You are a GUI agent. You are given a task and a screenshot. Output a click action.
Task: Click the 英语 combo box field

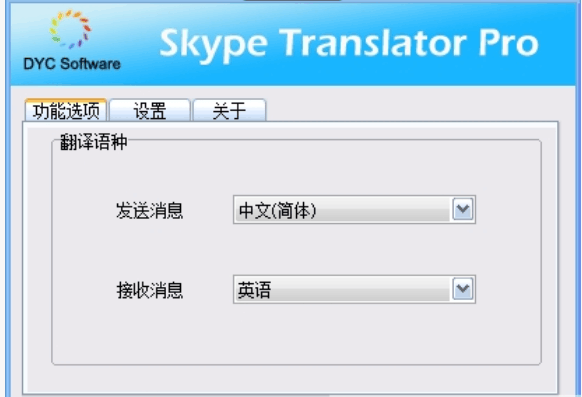354,289
